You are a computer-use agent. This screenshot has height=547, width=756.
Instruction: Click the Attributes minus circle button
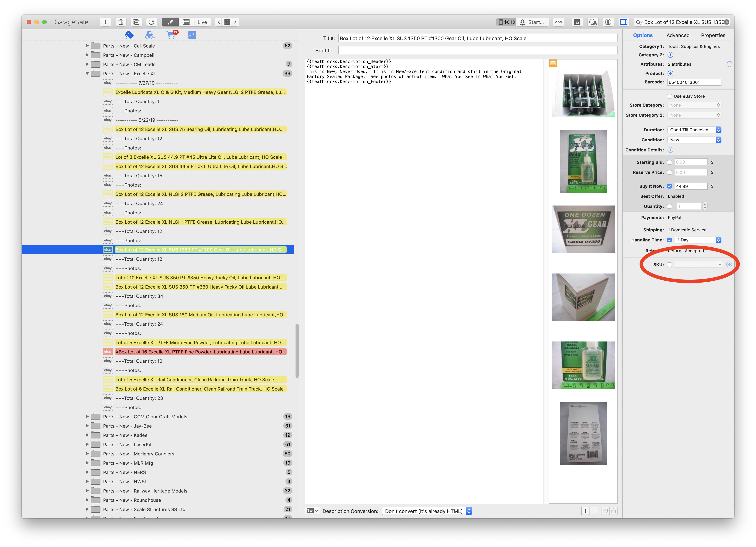tap(729, 64)
